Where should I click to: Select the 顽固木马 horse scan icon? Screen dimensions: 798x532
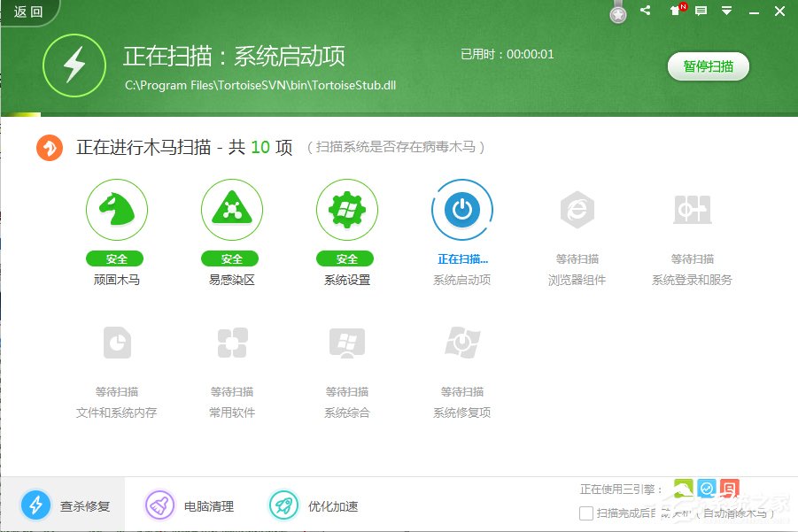click(x=116, y=210)
